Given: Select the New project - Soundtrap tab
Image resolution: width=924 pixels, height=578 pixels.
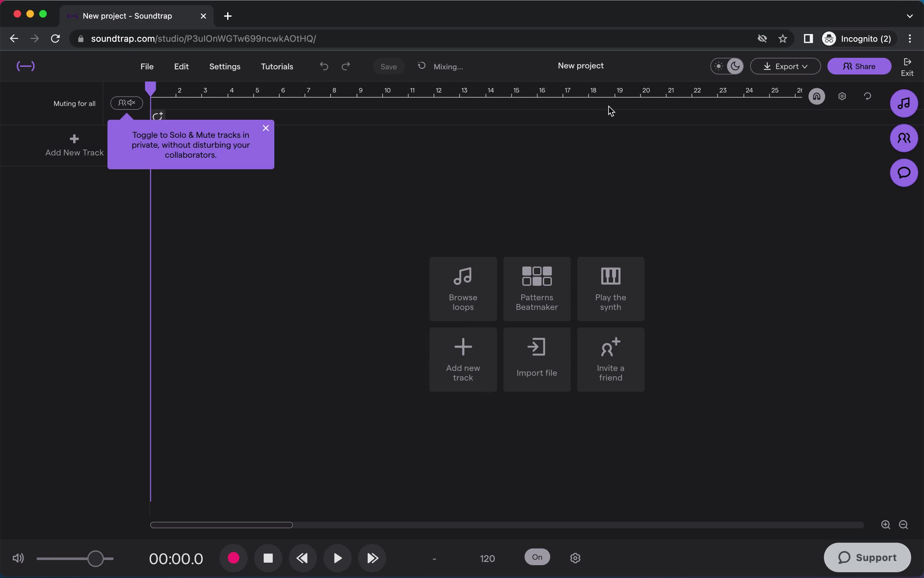Looking at the screenshot, I should [137, 16].
